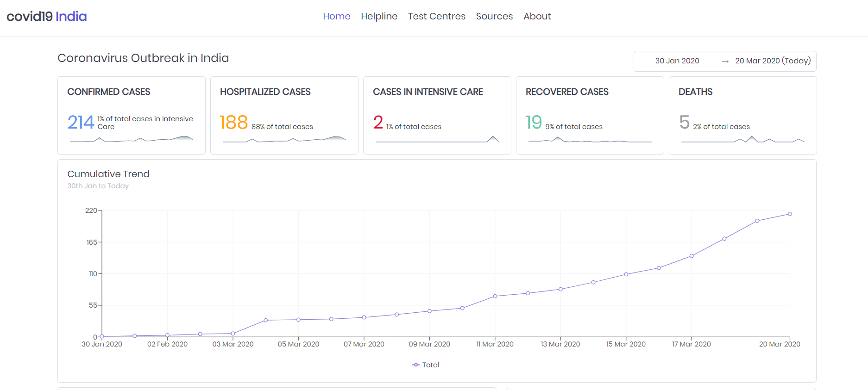Open the covid19 India home logo
Image resolution: width=868 pixels, height=390 pixels.
(47, 17)
